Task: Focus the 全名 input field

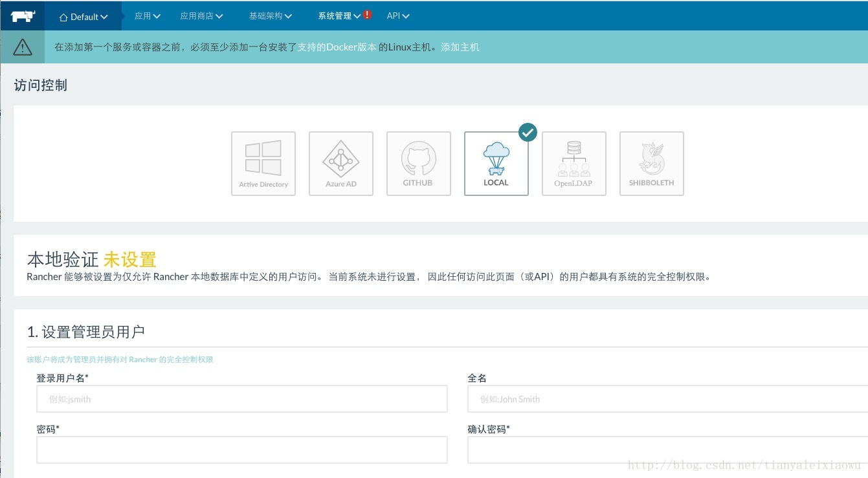Action: (x=668, y=399)
